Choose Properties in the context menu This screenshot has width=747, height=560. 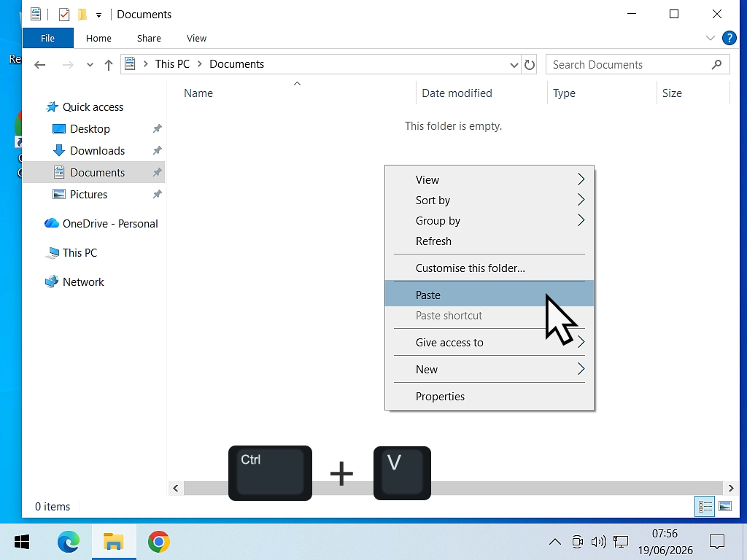pyautogui.click(x=489, y=397)
